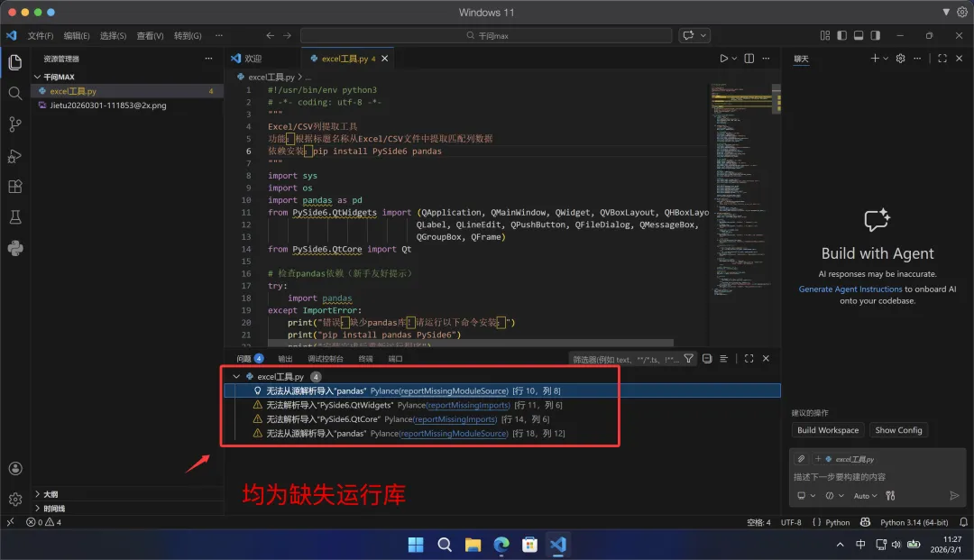Open editor more actions ellipsis
The image size is (974, 560).
[x=766, y=59]
